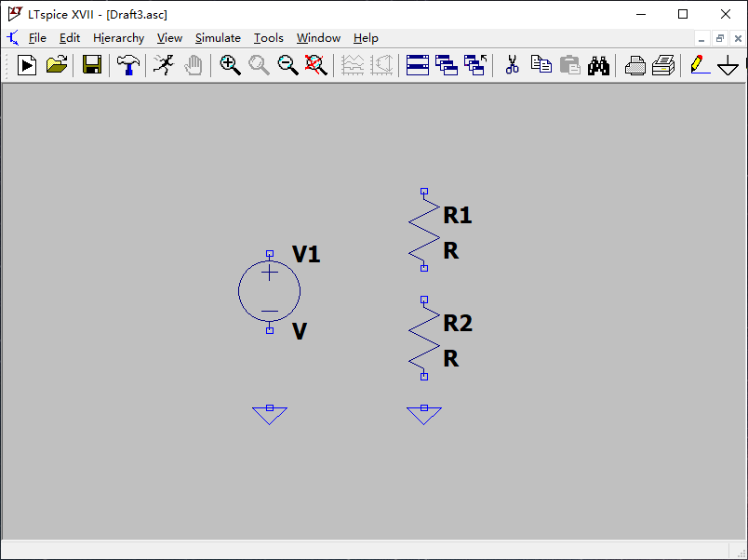Image resolution: width=748 pixels, height=560 pixels.
Task: Open the Hierarchy menu
Action: (x=118, y=38)
